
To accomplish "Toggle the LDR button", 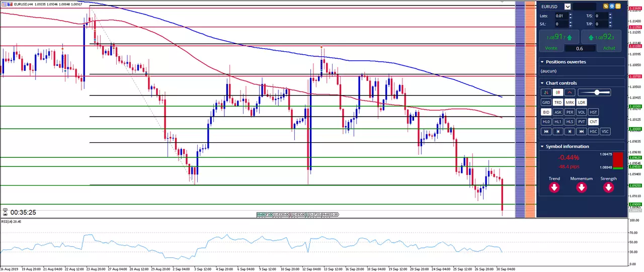I will (x=582, y=102).
